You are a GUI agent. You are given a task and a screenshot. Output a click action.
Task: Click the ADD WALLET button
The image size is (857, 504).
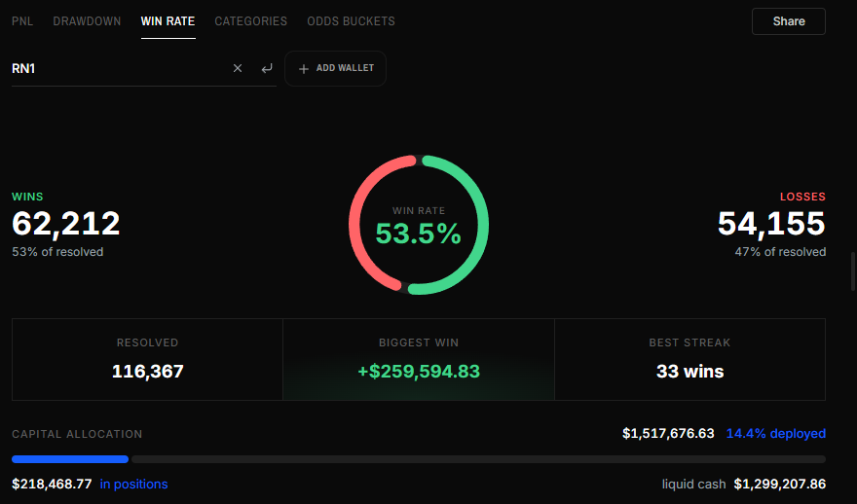(x=336, y=68)
